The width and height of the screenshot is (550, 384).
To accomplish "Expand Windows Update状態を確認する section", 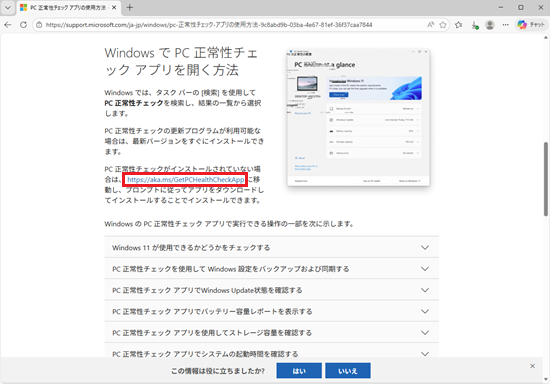I will (271, 290).
